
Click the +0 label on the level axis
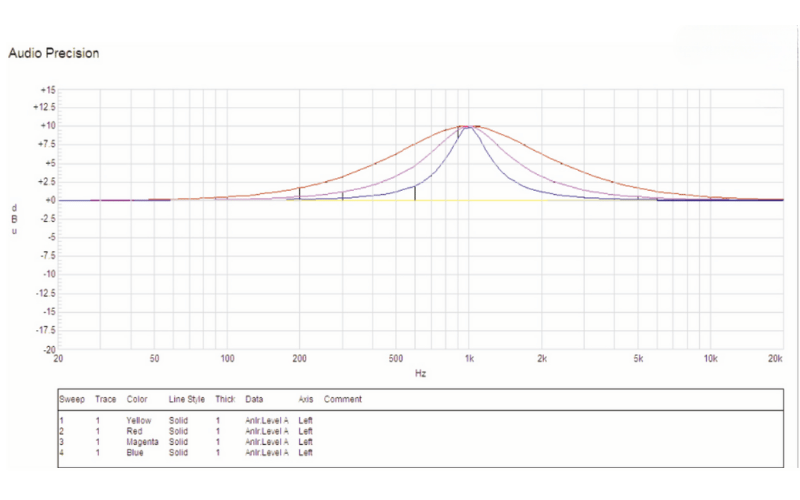(x=50, y=201)
